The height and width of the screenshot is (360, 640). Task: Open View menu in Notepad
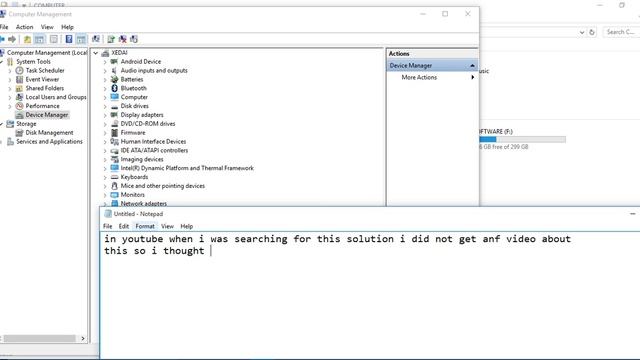click(x=167, y=226)
